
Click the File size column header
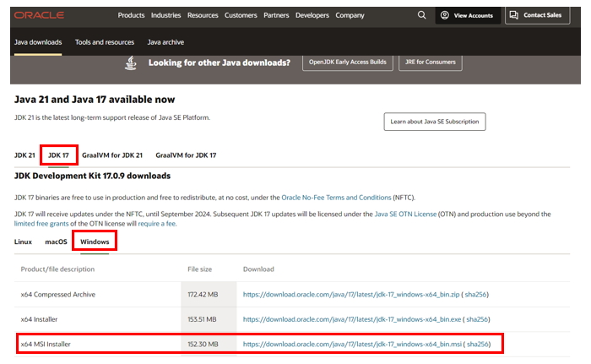coord(200,269)
